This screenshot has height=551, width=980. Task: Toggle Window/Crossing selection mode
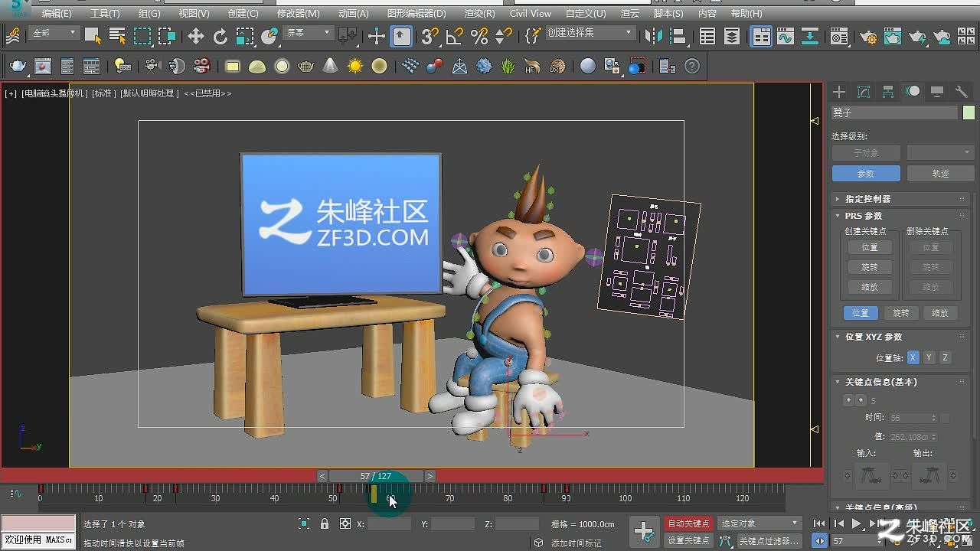(x=167, y=36)
